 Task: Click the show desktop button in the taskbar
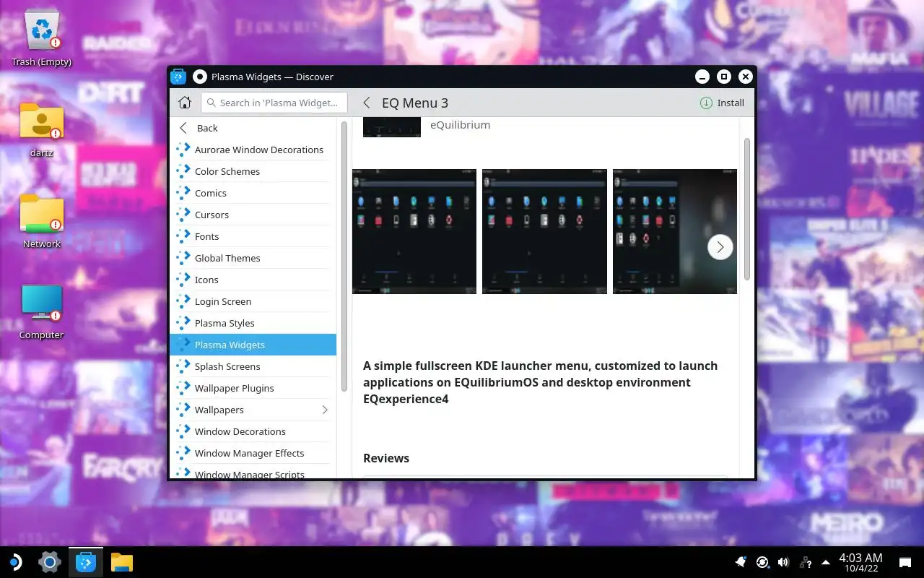(905, 562)
